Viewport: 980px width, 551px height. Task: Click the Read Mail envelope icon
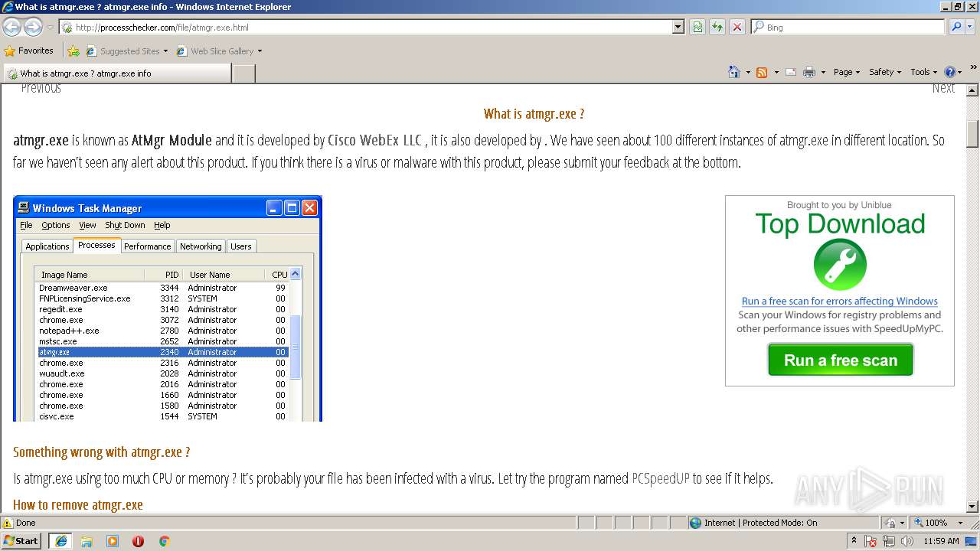[x=791, y=72]
